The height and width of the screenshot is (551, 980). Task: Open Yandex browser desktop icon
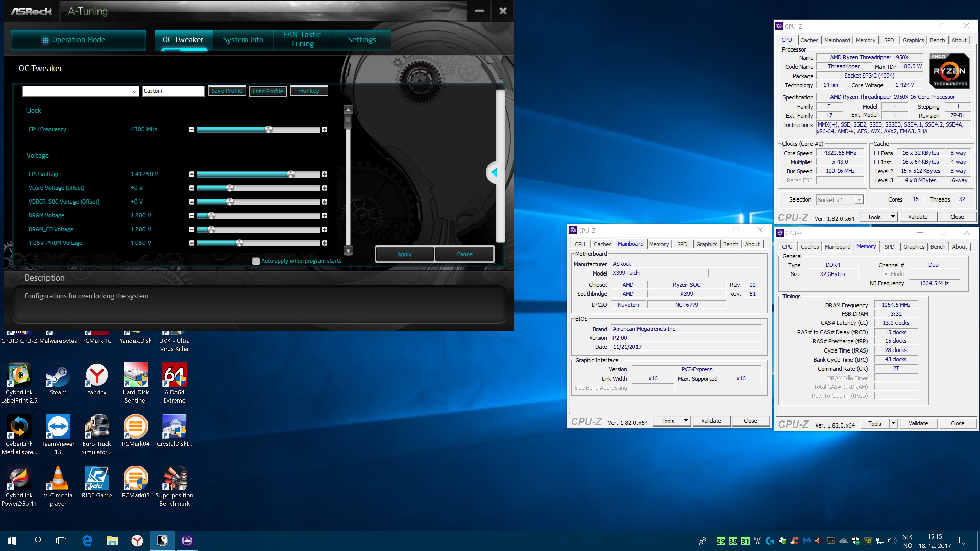pos(97,379)
